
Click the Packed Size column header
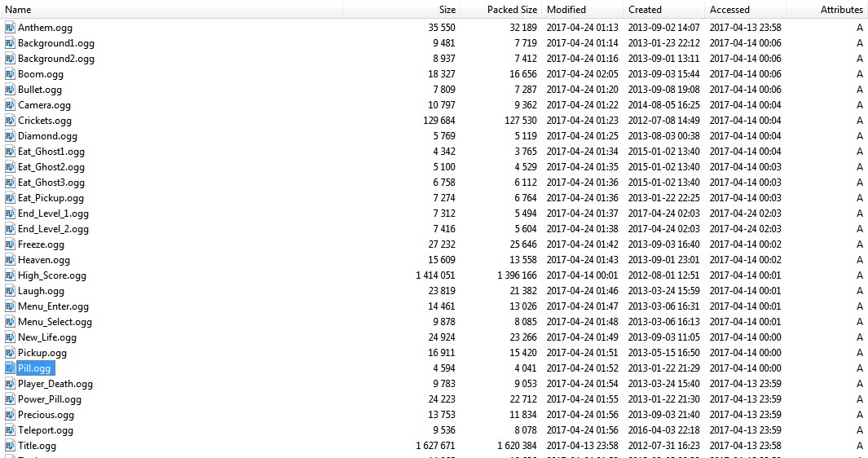coord(512,10)
